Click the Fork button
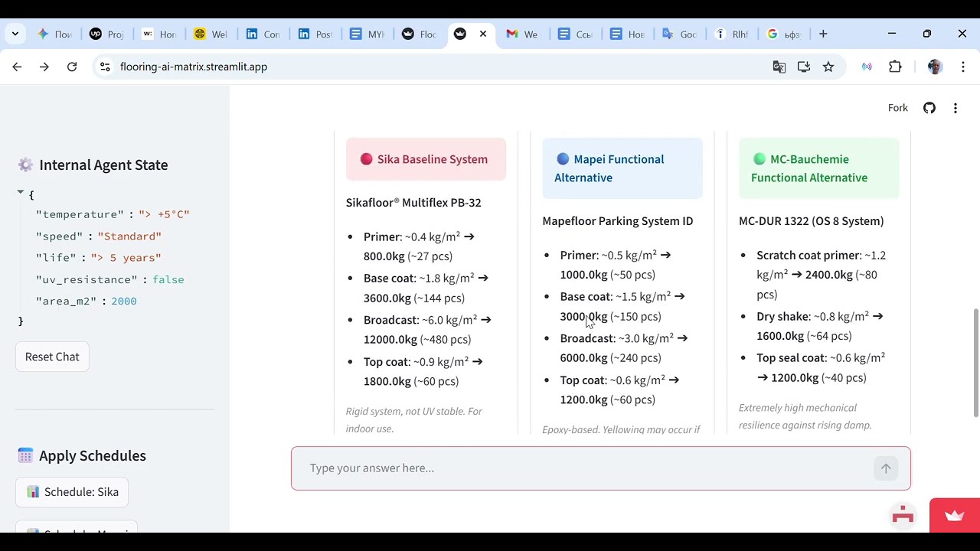The image size is (980, 551). 897,108
